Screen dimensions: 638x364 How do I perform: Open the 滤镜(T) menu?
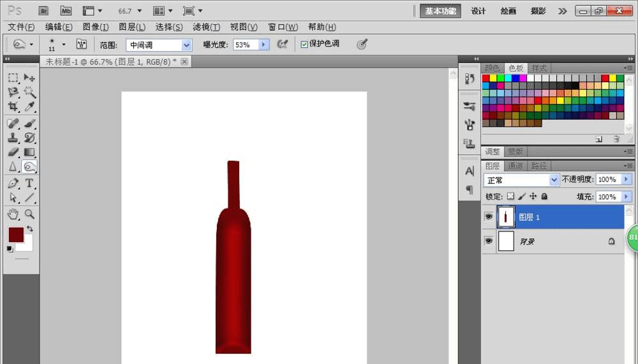[206, 27]
